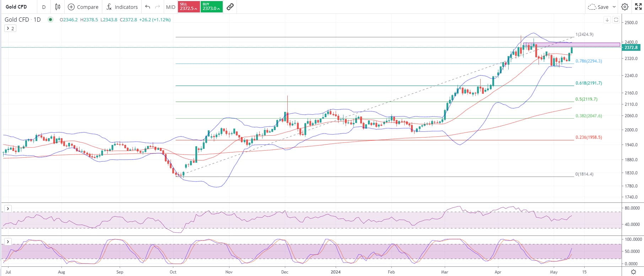This screenshot has height=276, width=644.
Task: Click the green market status dot
Action: (x=50, y=20)
